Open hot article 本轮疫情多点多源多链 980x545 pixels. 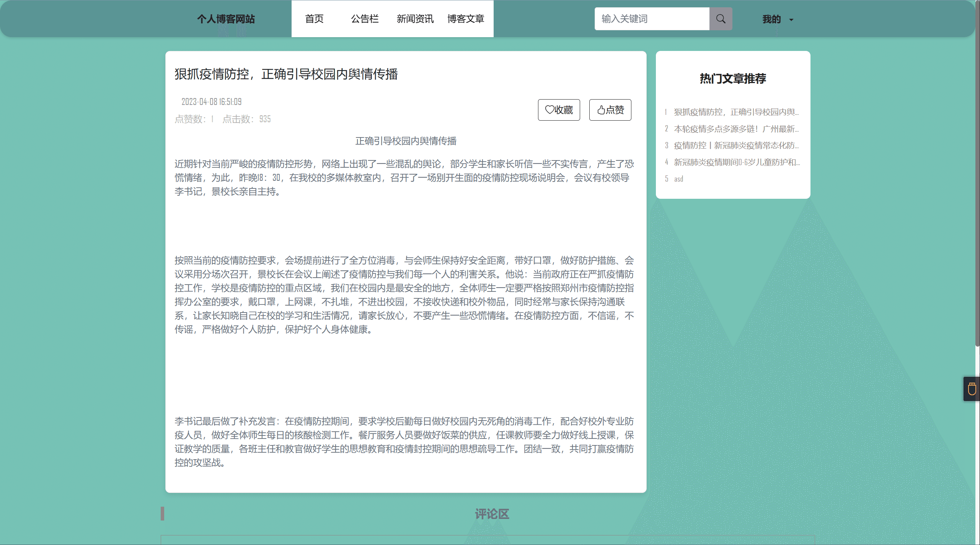736,129
